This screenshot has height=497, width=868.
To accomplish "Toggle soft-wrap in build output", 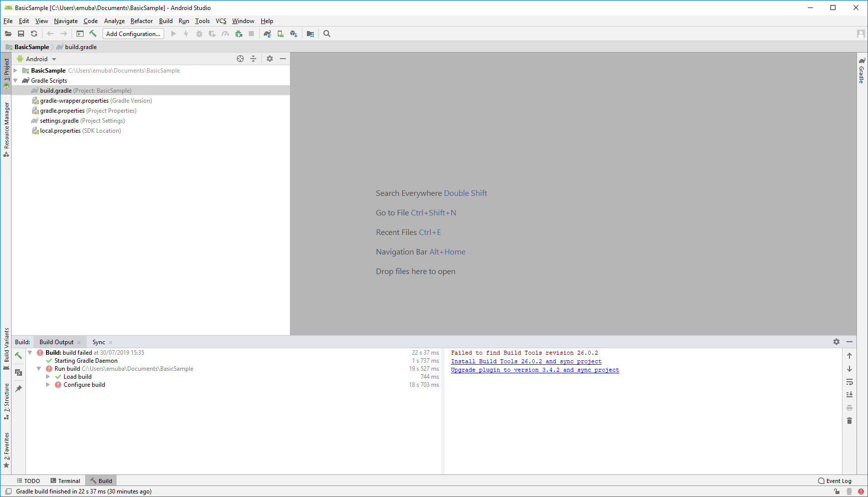I will point(849,382).
